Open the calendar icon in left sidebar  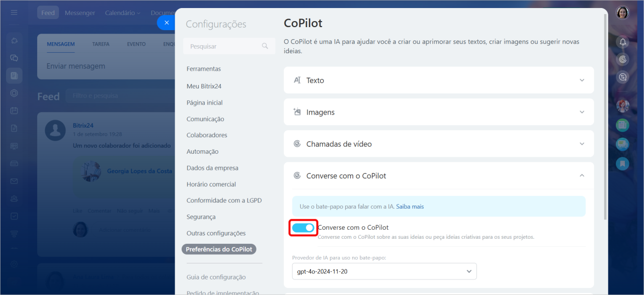pyautogui.click(x=14, y=111)
